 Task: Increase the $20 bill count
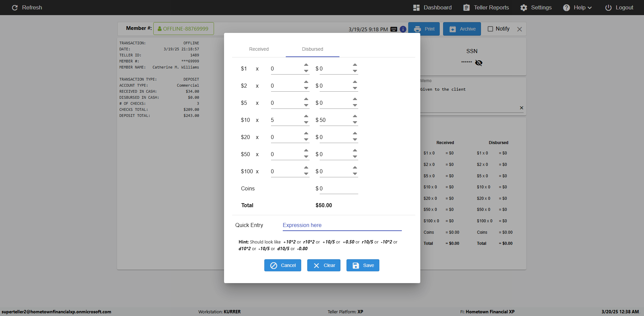tap(306, 133)
